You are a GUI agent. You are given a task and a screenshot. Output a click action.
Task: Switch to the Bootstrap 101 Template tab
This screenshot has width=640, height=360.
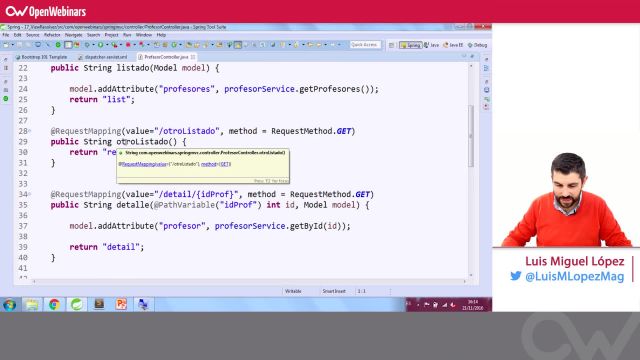pyautogui.click(x=41, y=57)
